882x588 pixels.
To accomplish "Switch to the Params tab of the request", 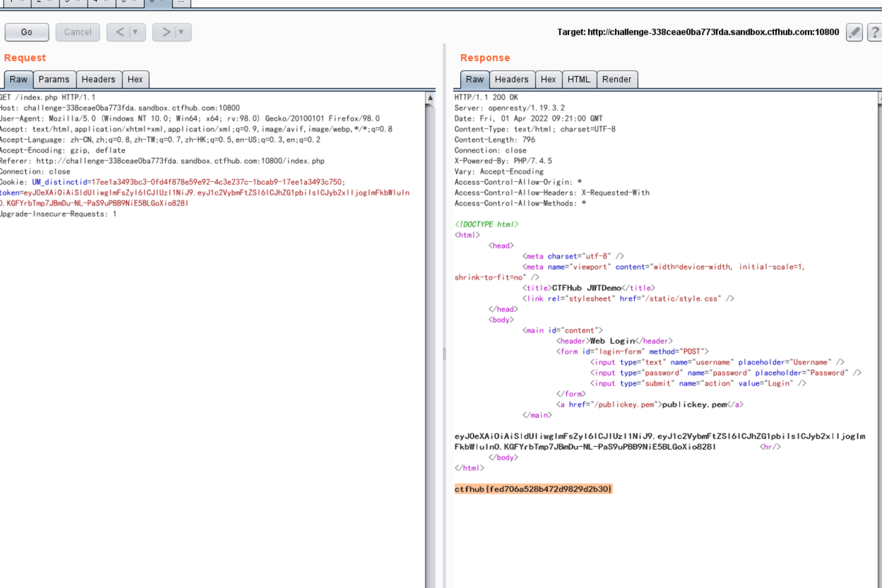I will (55, 79).
